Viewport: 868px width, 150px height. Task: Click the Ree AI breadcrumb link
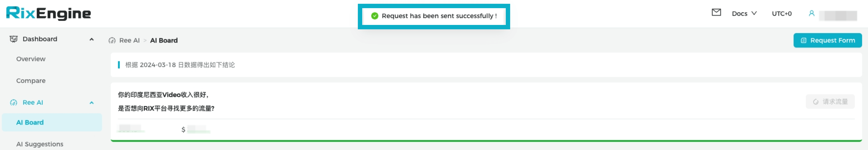coord(129,40)
